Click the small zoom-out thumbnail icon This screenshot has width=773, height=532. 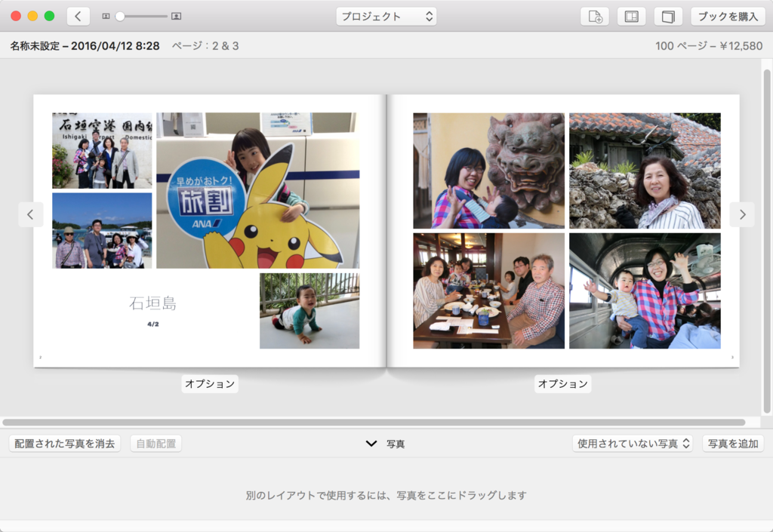106,17
